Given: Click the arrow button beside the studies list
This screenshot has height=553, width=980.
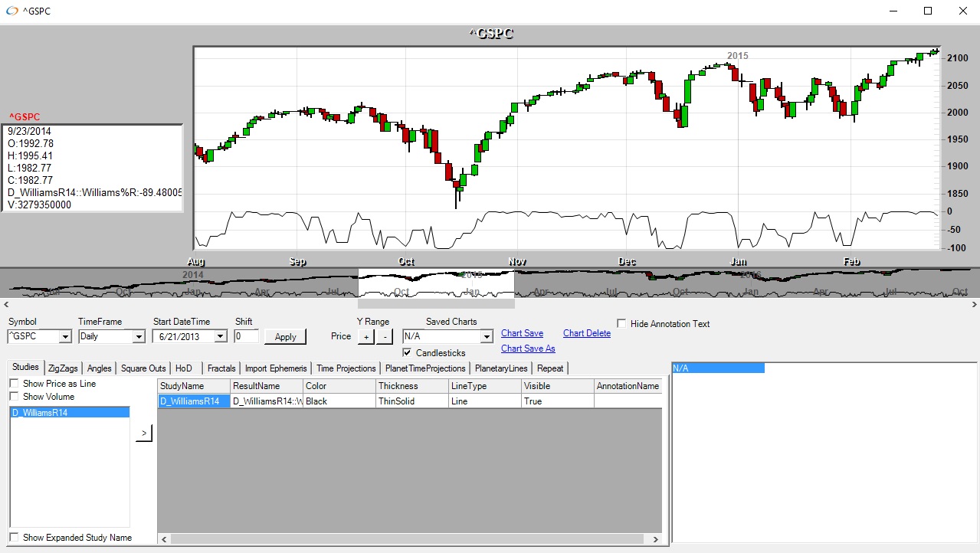Looking at the screenshot, I should (144, 434).
